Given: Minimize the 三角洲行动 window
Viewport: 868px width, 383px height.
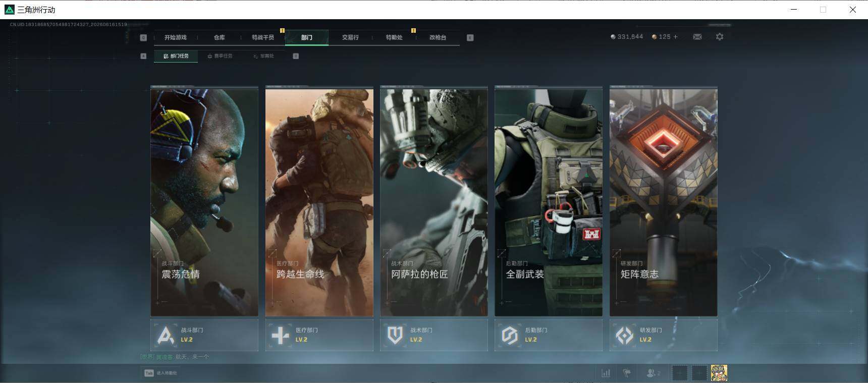Looking at the screenshot, I should (794, 10).
